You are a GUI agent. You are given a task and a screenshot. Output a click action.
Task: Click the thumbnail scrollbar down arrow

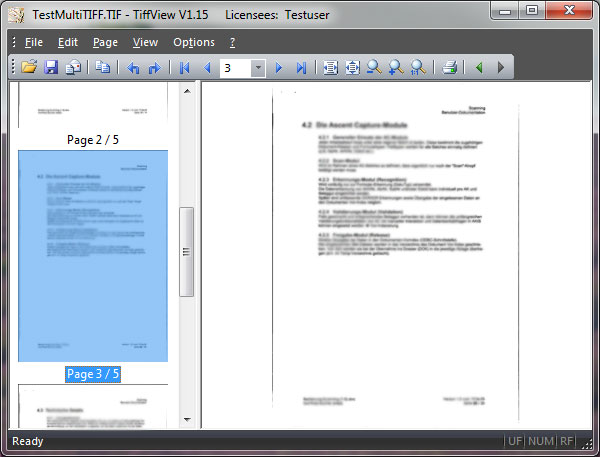tap(186, 420)
